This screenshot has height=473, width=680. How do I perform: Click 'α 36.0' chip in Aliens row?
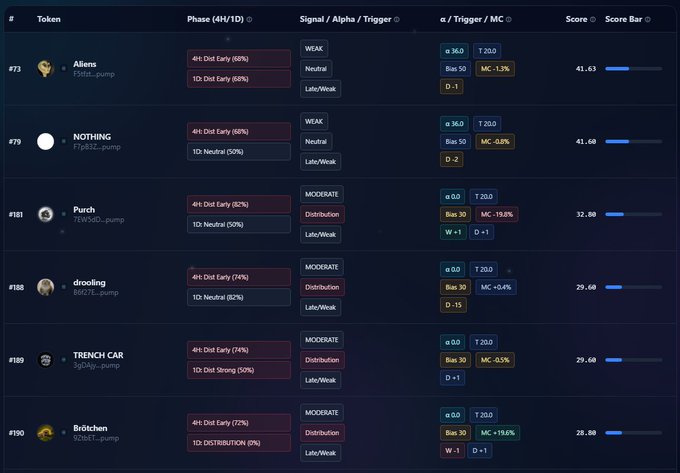[454, 51]
